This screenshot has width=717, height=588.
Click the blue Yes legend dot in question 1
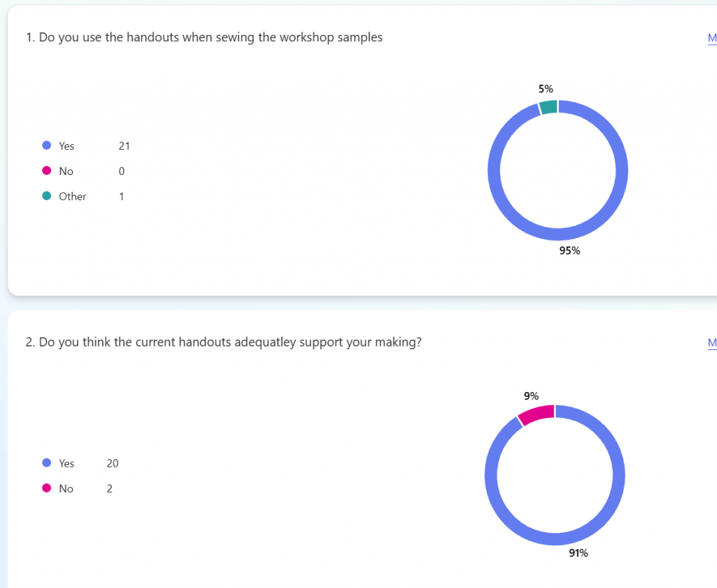(x=47, y=146)
